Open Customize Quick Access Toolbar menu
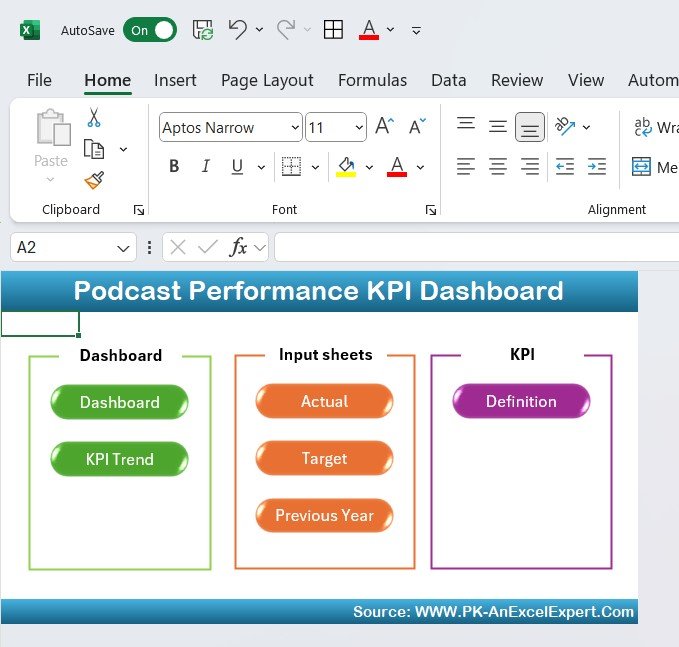Screen dimensions: 679x647 point(416,30)
